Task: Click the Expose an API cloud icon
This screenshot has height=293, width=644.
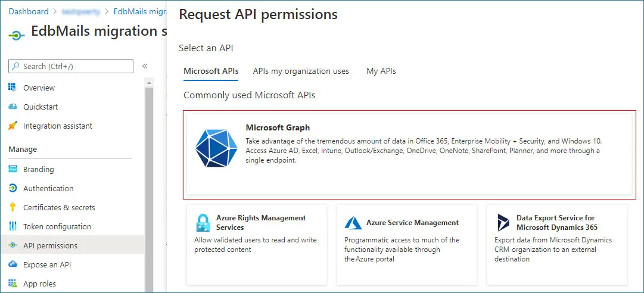Action: [x=13, y=264]
